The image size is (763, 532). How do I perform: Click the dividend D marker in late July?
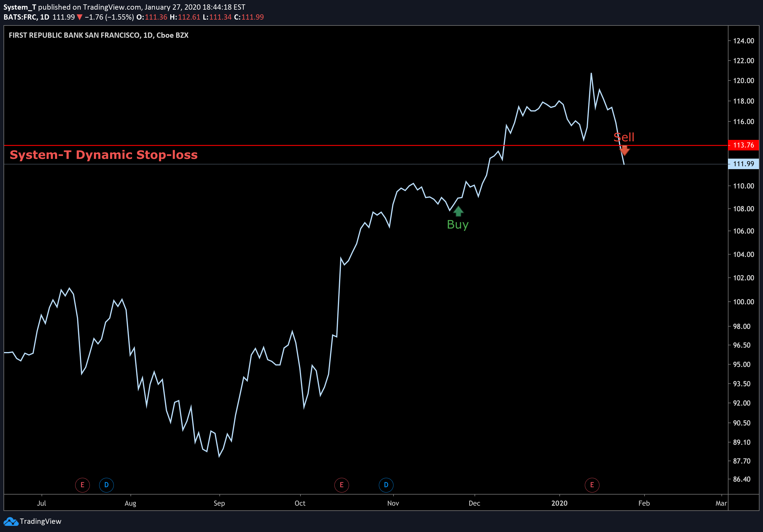[106, 485]
